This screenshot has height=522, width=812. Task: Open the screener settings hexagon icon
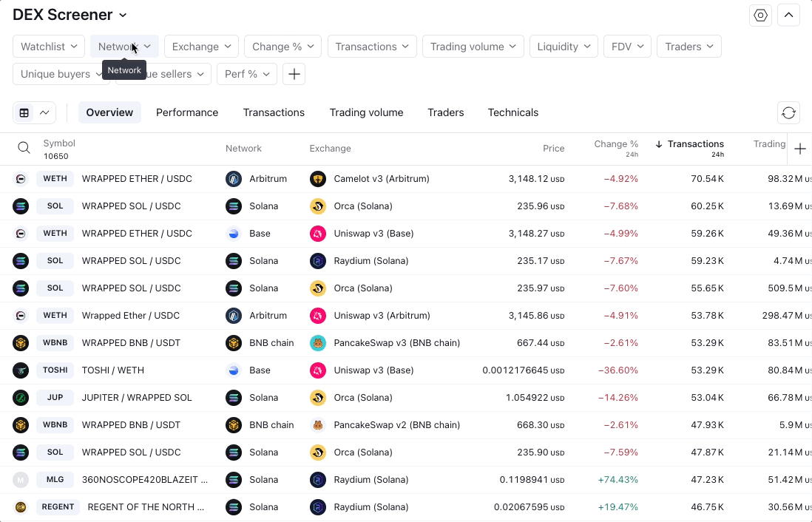click(760, 15)
